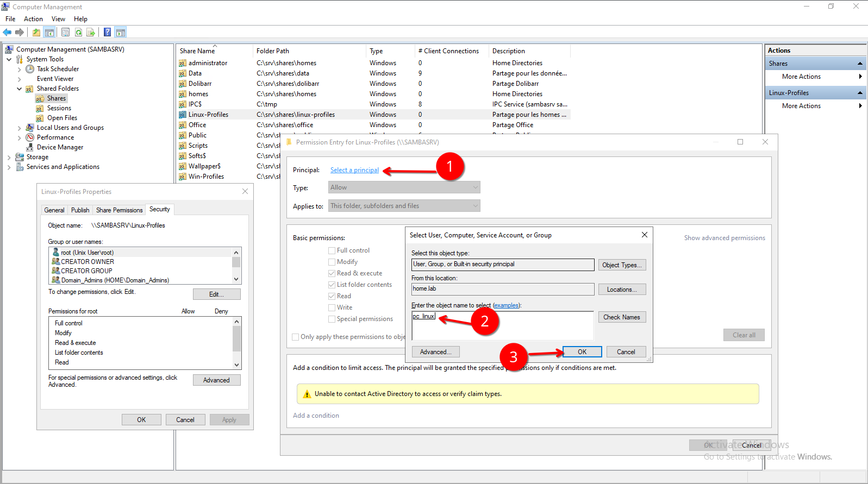Click the IPC$ share icon
The width and height of the screenshot is (868, 484).
(x=183, y=104)
